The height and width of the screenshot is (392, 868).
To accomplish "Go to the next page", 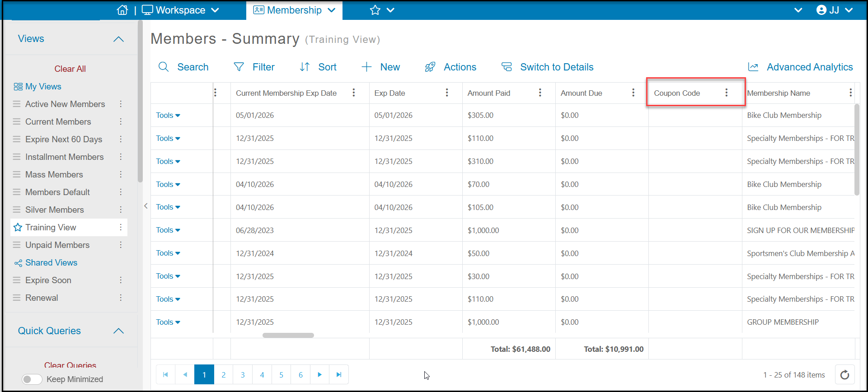I will 320,374.
